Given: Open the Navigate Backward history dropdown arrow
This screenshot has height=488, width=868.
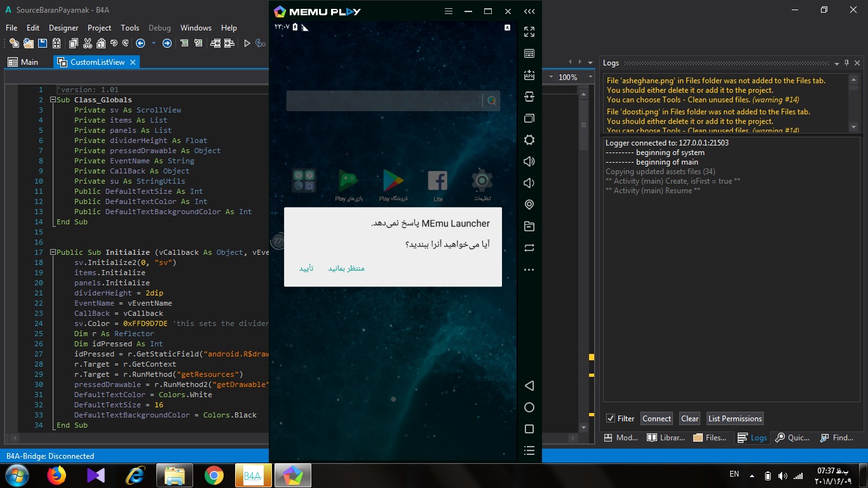Looking at the screenshot, I should pos(153,43).
